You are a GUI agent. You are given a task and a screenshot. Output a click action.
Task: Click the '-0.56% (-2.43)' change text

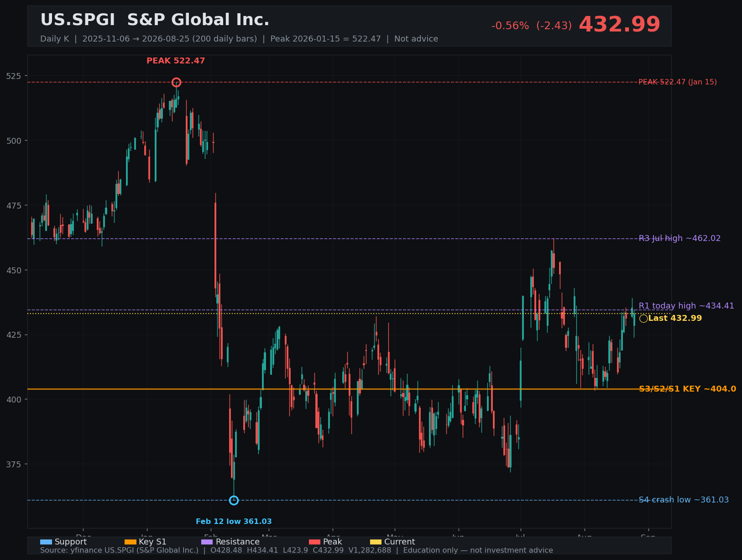point(532,26)
